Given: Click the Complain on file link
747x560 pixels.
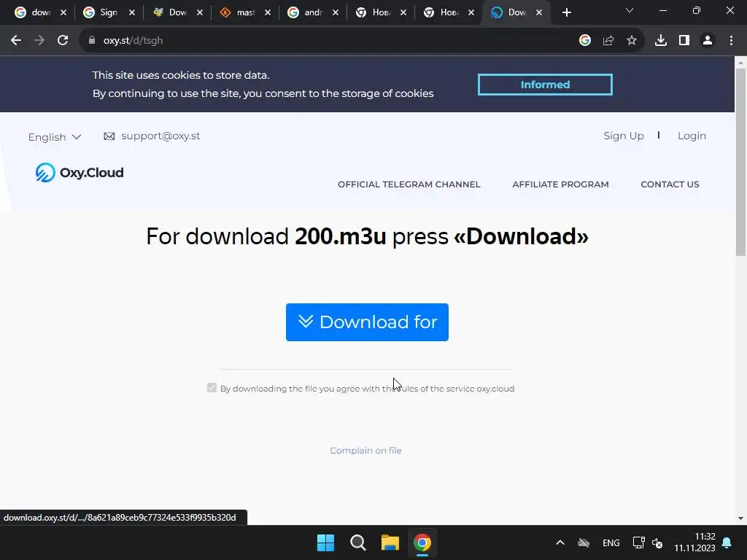Looking at the screenshot, I should pos(365,451).
